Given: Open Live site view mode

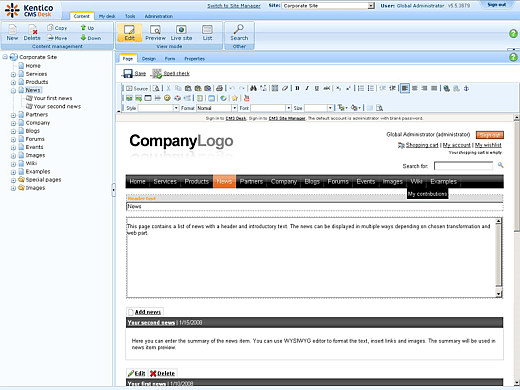Looking at the screenshot, I should pyautogui.click(x=181, y=33).
